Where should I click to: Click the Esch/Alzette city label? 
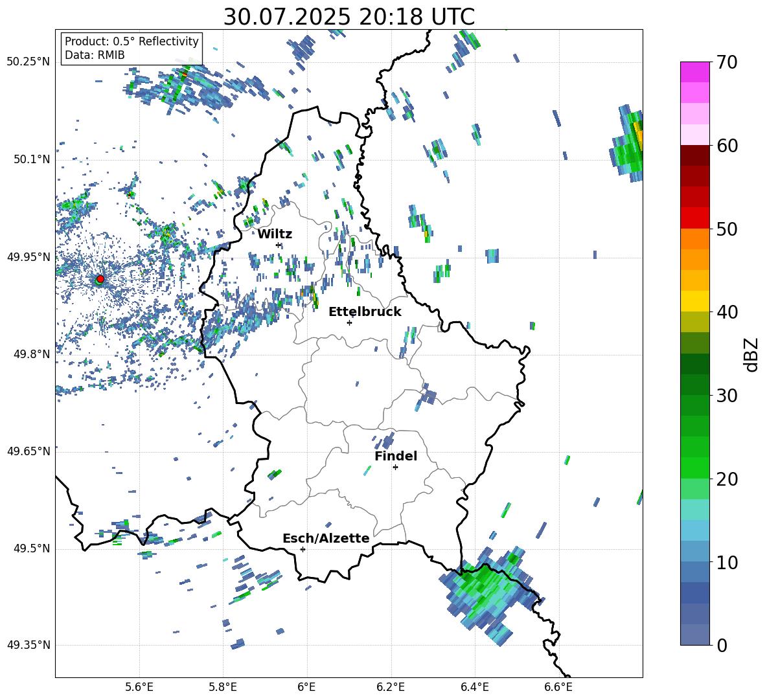coord(326,538)
